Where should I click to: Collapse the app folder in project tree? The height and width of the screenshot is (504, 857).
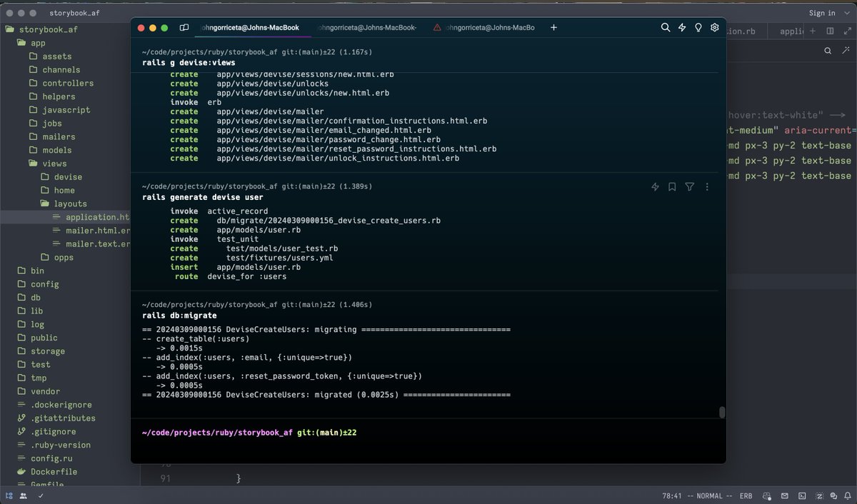click(x=32, y=43)
